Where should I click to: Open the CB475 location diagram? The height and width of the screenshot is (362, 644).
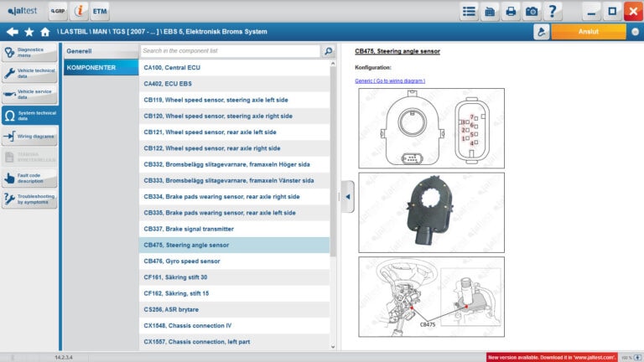pos(431,297)
